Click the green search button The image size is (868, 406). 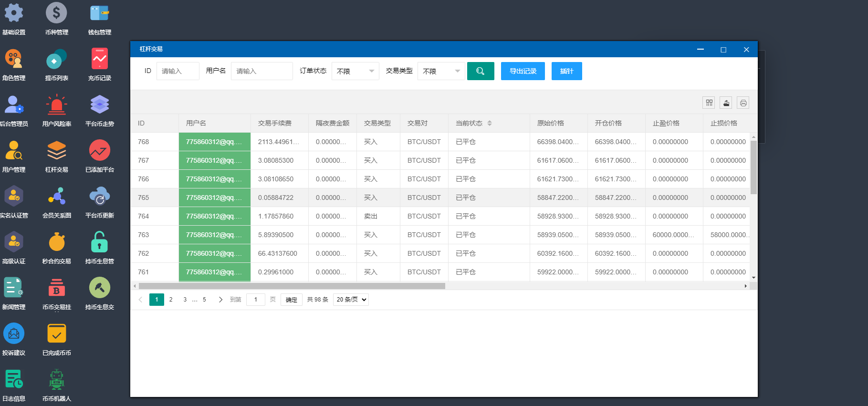(481, 71)
